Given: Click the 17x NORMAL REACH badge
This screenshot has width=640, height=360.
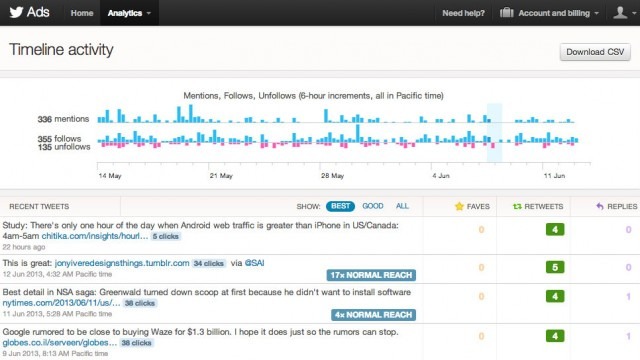Looking at the screenshot, I should click(371, 275).
